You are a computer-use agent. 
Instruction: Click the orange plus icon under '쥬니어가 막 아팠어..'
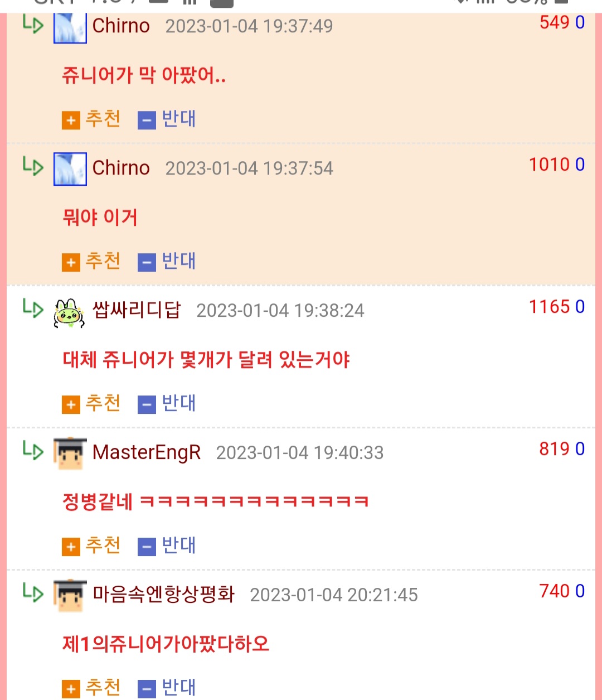(71, 120)
